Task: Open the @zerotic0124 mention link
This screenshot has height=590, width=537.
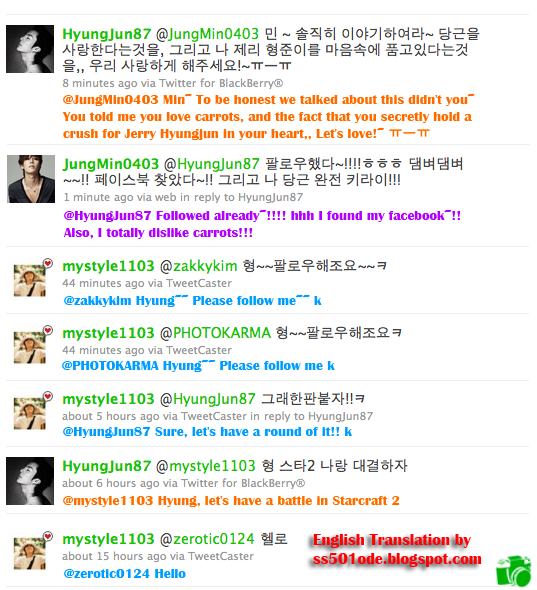Action: point(207,539)
